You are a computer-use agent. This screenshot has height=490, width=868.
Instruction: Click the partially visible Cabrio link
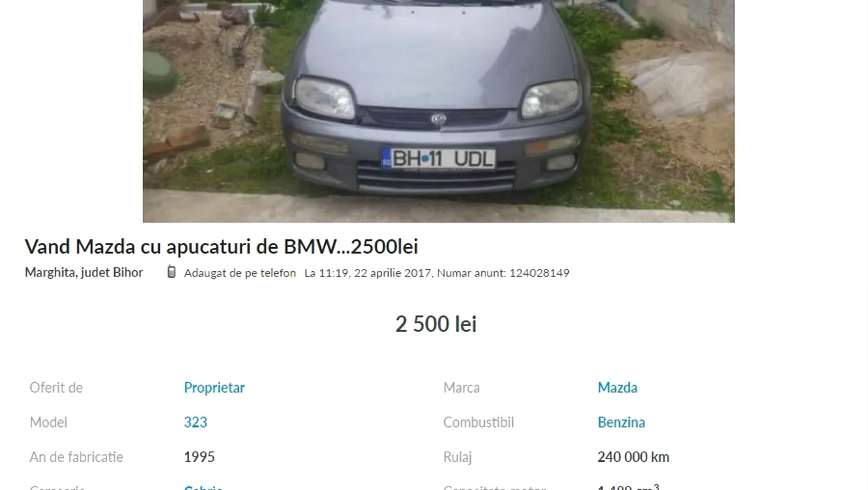click(x=203, y=486)
